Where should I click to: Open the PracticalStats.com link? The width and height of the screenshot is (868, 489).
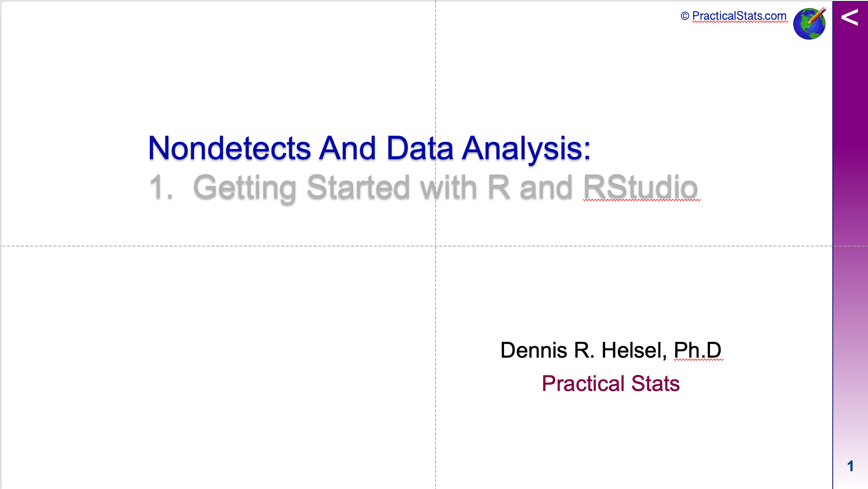tap(739, 16)
